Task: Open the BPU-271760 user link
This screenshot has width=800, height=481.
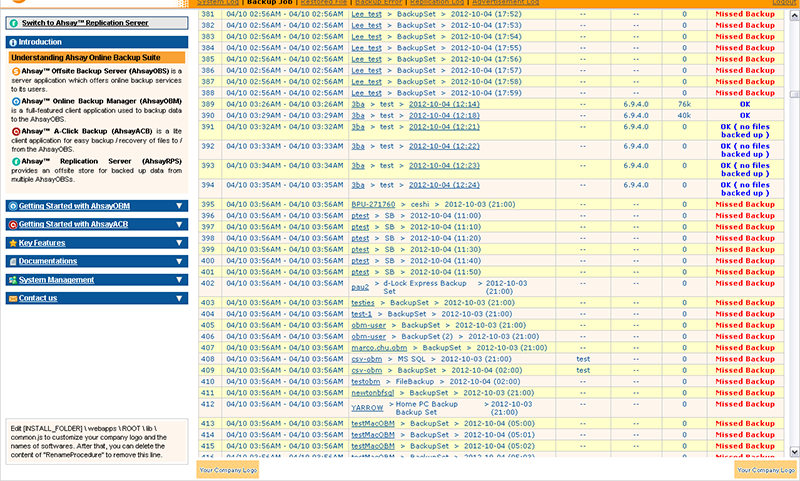Action: [373, 204]
